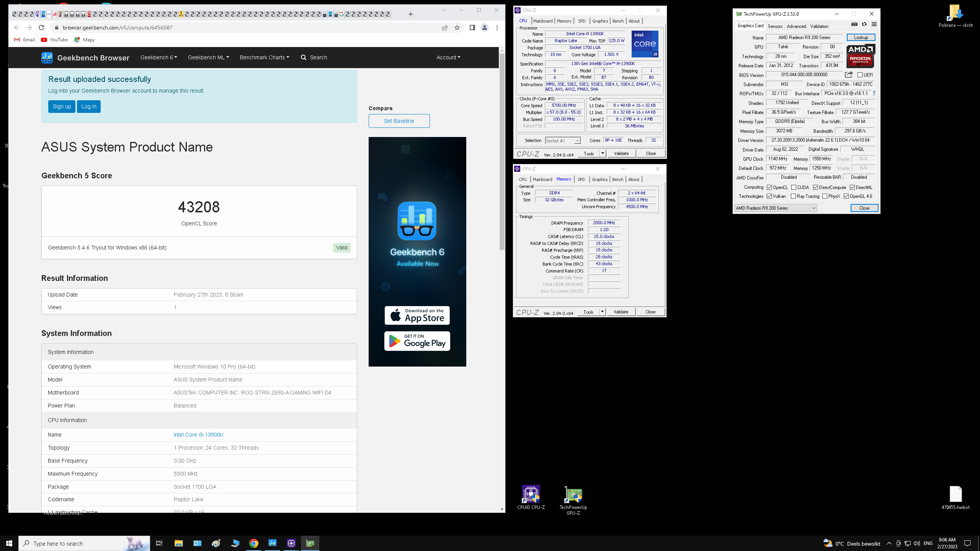Switch to the Validation tab in GPU-Z
The height and width of the screenshot is (551, 980).
pos(819,26)
